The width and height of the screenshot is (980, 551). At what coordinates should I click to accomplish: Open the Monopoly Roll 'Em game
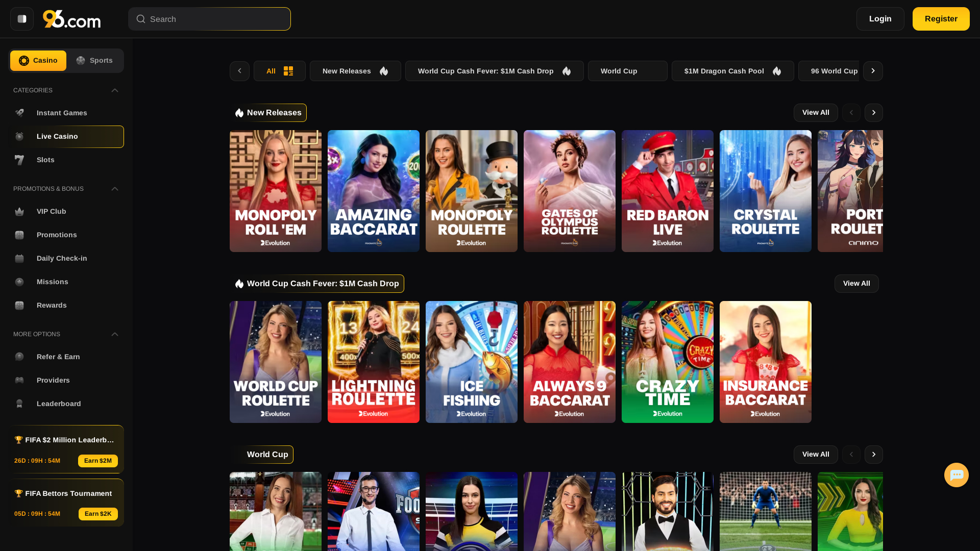276,191
